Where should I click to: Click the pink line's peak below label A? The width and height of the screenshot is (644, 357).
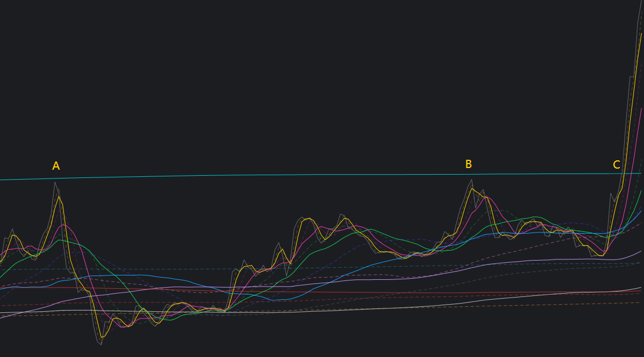[x=63, y=225]
